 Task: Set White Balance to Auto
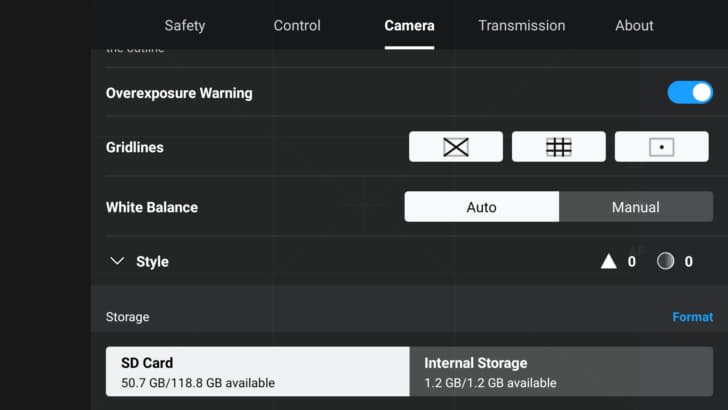(x=481, y=207)
